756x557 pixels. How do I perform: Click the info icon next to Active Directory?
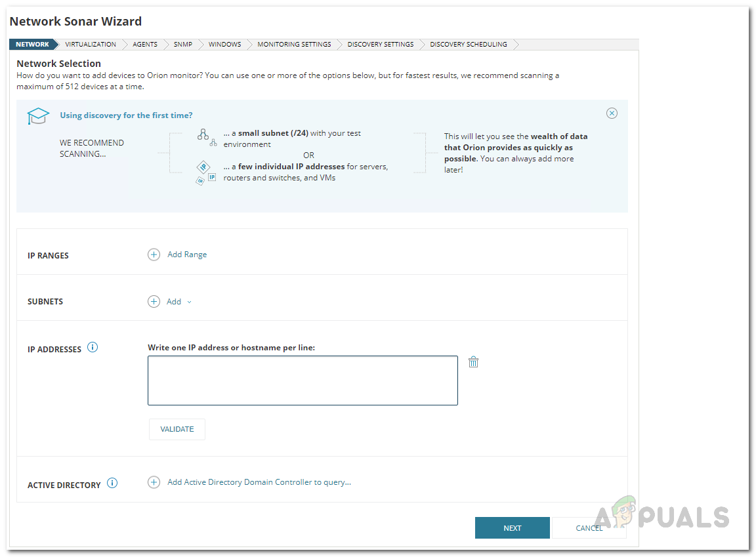(x=112, y=484)
